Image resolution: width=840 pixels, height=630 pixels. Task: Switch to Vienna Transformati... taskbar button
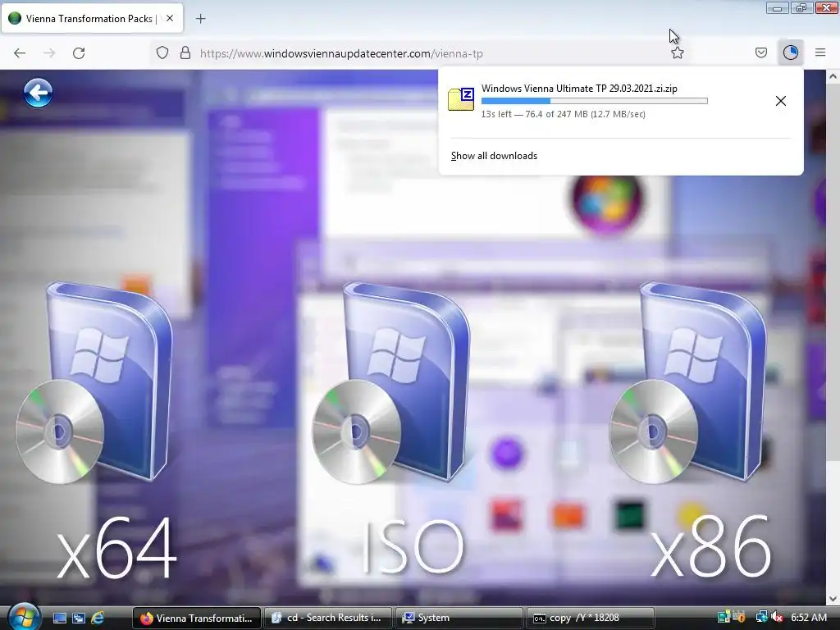pyautogui.click(x=197, y=618)
